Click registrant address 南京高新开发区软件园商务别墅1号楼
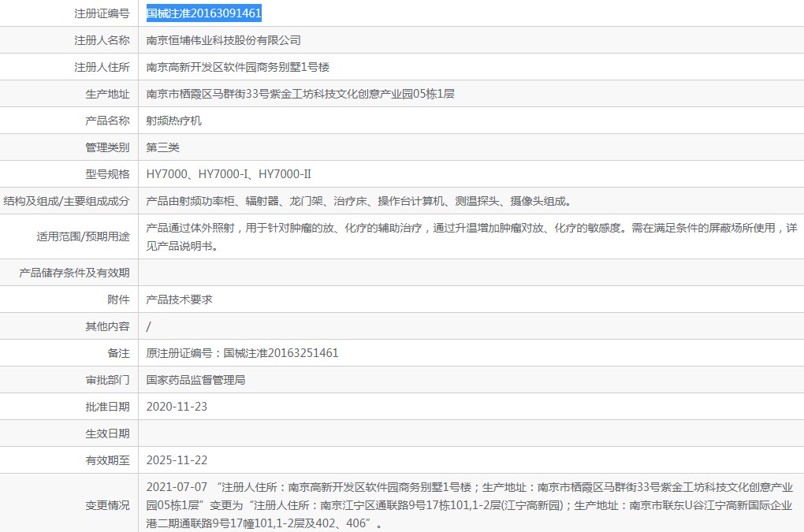 point(238,67)
